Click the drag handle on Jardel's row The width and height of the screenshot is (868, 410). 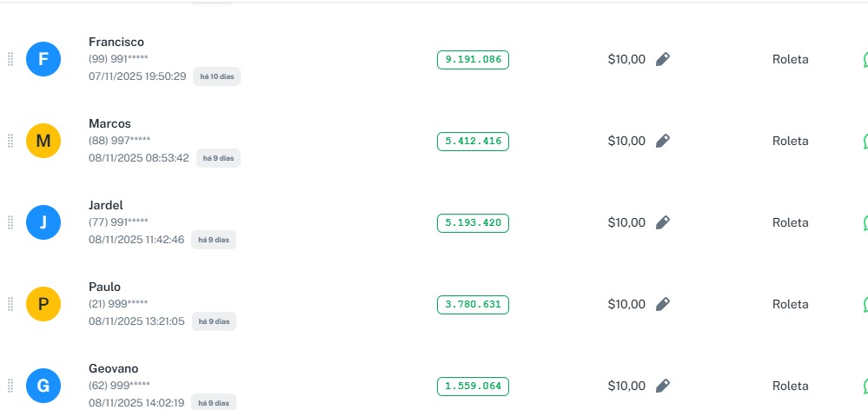click(x=10, y=222)
